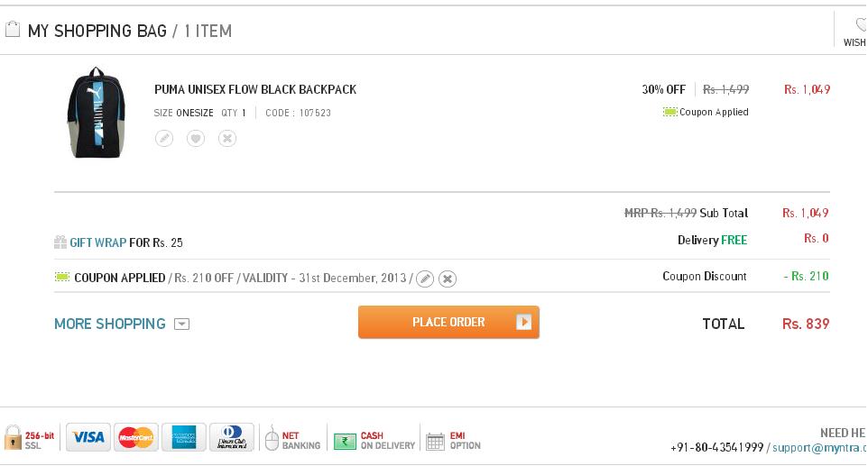Open the Puma Unisex Flow Black Backpack title

pos(255,89)
